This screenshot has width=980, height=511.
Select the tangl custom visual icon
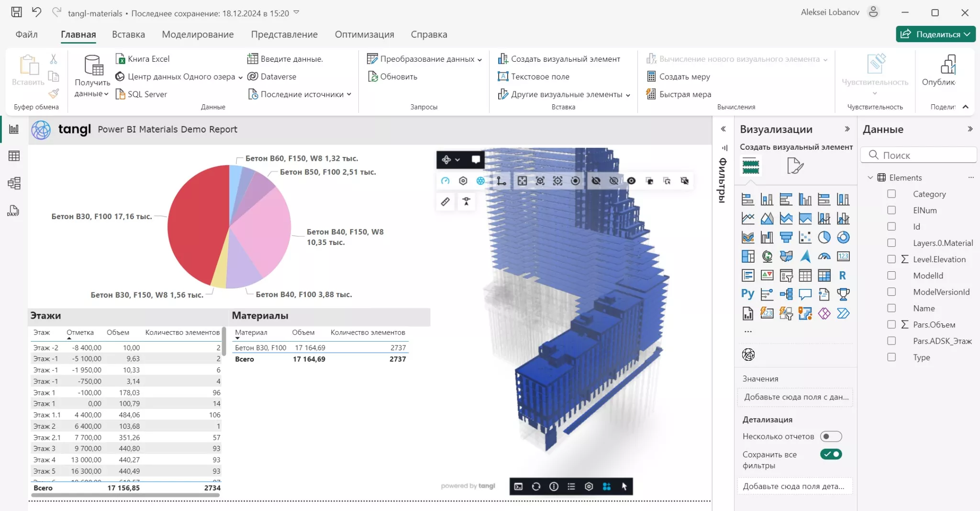(748, 355)
